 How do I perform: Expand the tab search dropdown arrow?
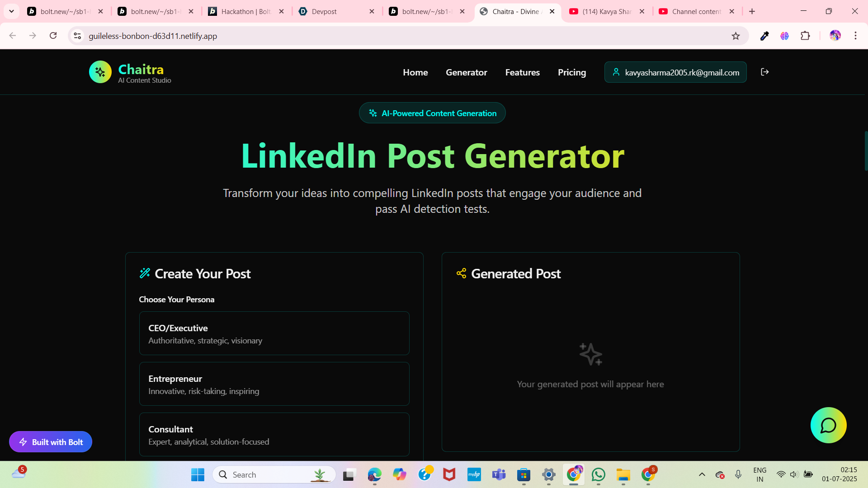click(x=11, y=11)
